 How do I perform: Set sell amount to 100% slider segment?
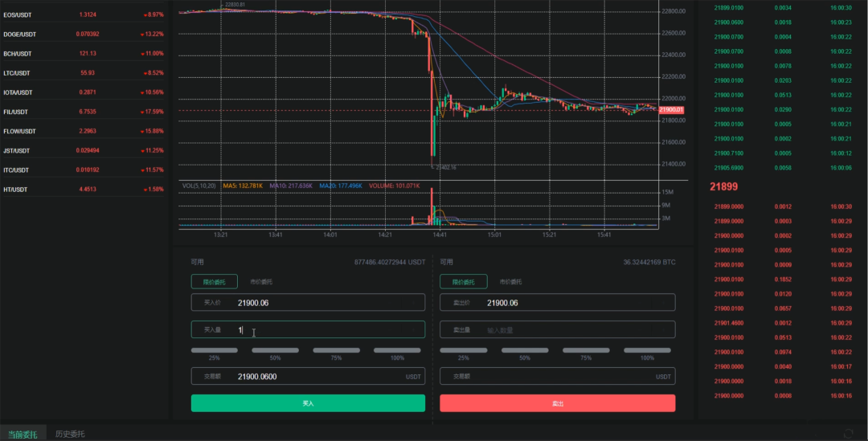tap(647, 350)
